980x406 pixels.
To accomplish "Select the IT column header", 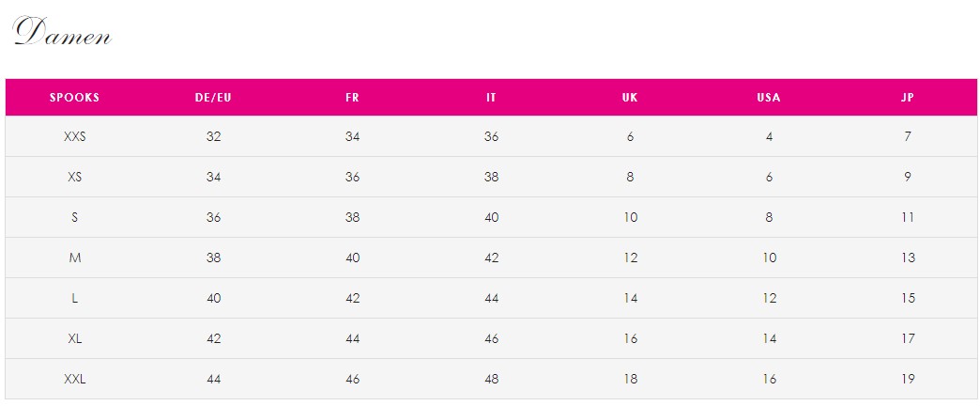I will click(491, 98).
